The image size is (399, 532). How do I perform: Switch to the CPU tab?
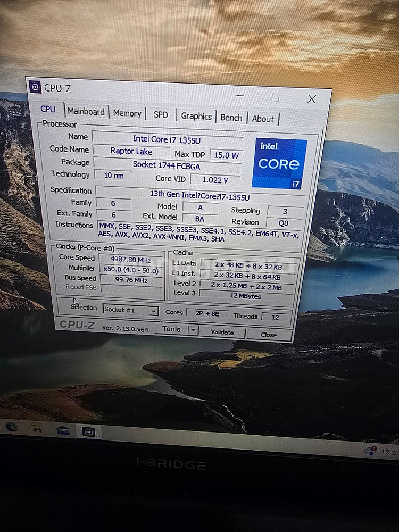(48, 109)
